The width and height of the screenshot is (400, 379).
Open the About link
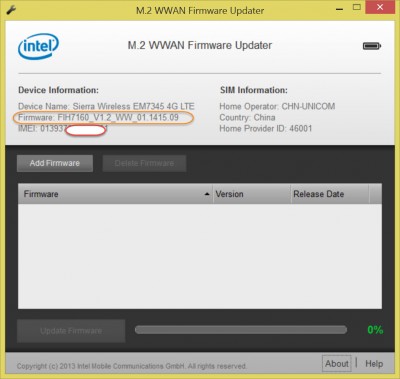click(337, 364)
